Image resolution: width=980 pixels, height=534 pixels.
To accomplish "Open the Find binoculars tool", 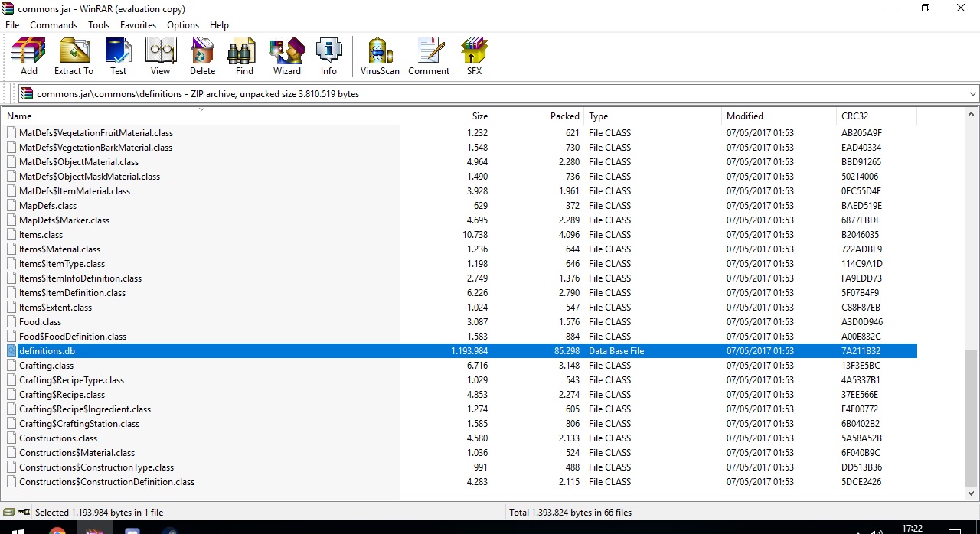I will 244,57.
